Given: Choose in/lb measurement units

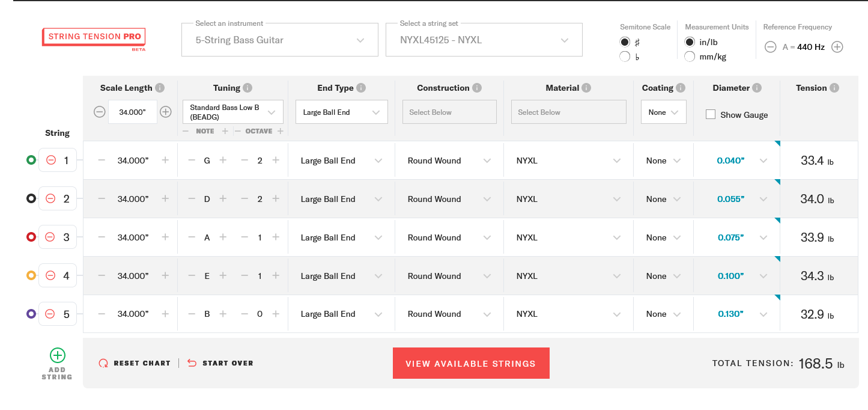Looking at the screenshot, I should (690, 42).
